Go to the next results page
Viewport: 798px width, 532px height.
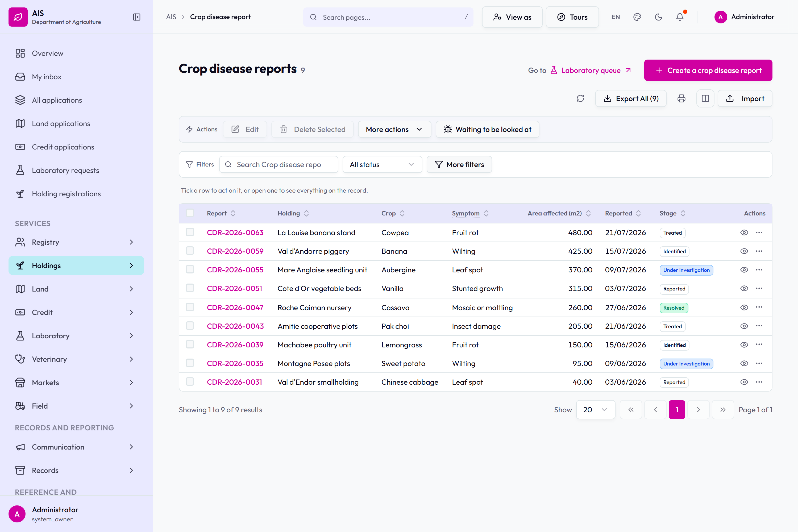click(x=698, y=410)
